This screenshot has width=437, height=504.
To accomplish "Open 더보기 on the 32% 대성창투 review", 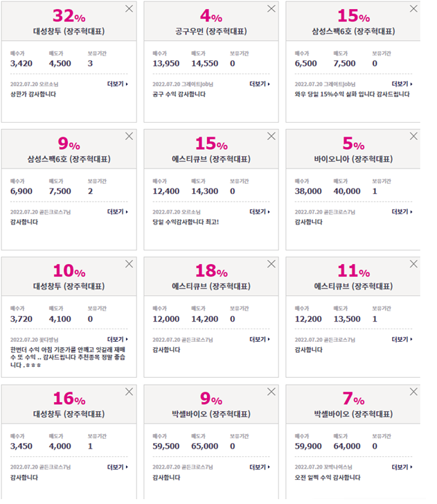I will click(x=118, y=84).
